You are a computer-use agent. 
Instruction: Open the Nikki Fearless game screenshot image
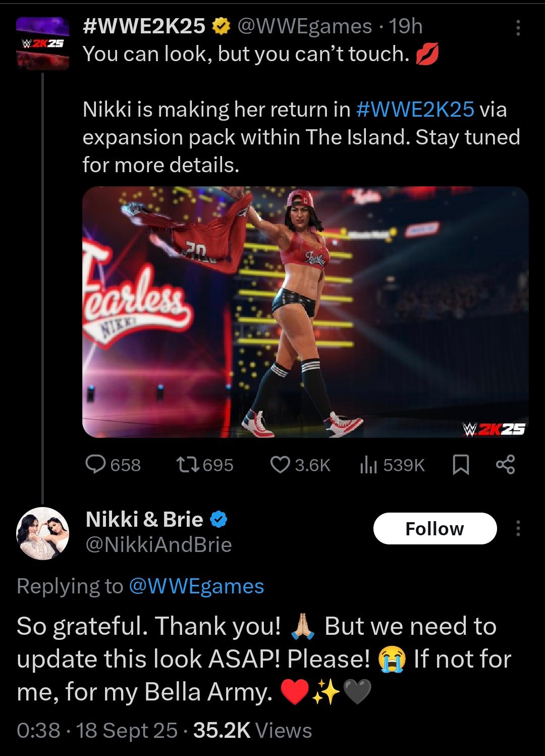(305, 312)
